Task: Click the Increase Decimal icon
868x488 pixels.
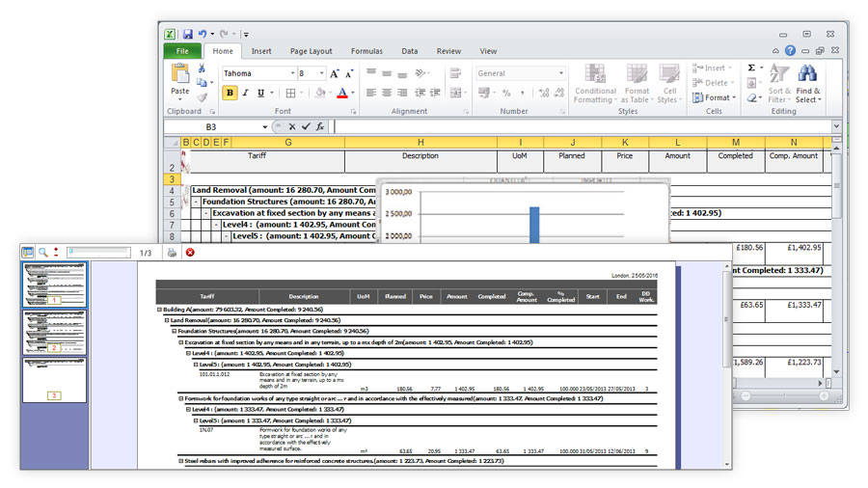Action: click(544, 93)
